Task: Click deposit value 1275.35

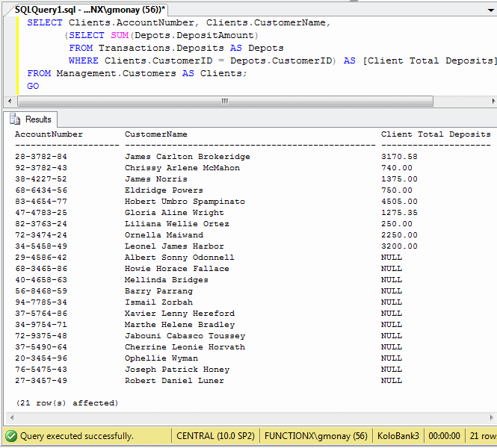Action: [399, 213]
